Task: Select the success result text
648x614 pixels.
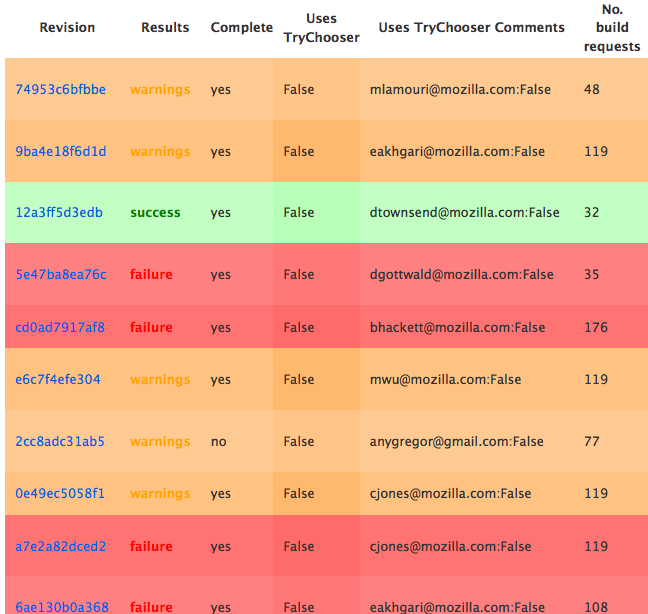Action: tap(155, 212)
